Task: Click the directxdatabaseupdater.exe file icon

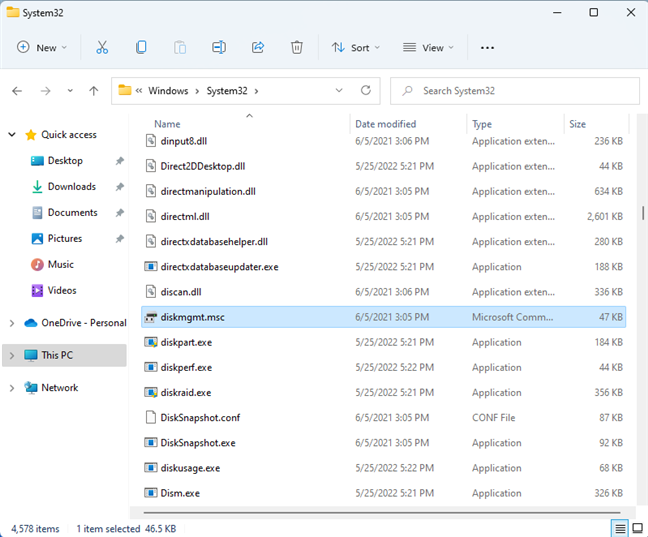Action: click(150, 267)
